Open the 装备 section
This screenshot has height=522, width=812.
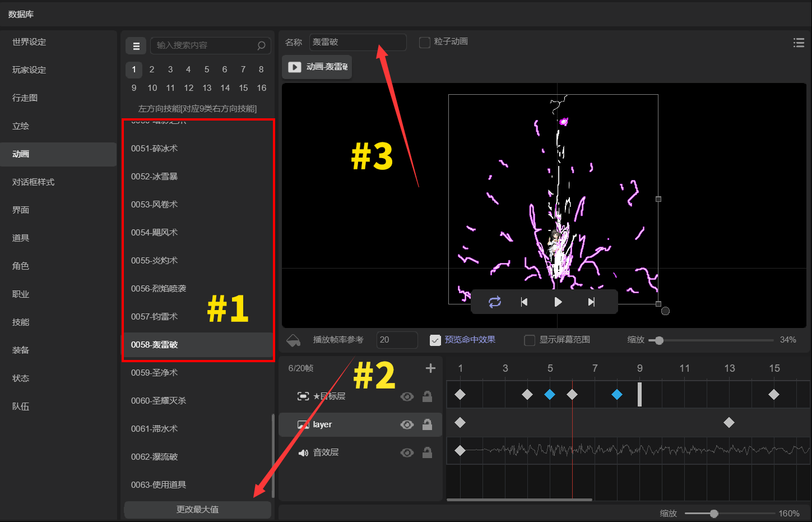tap(58, 350)
